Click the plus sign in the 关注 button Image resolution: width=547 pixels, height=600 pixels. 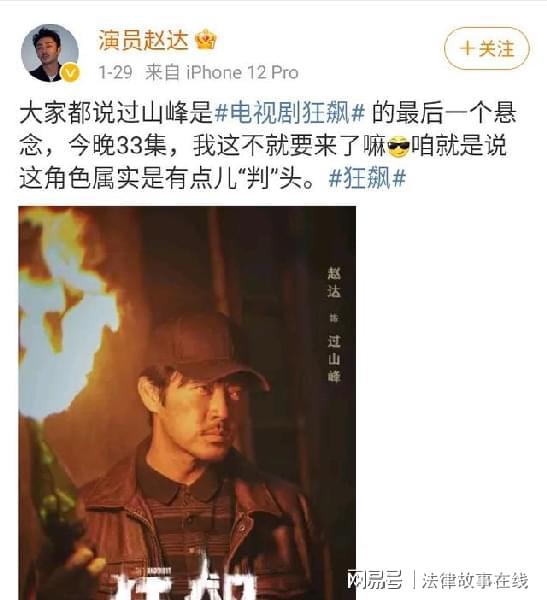(x=467, y=49)
